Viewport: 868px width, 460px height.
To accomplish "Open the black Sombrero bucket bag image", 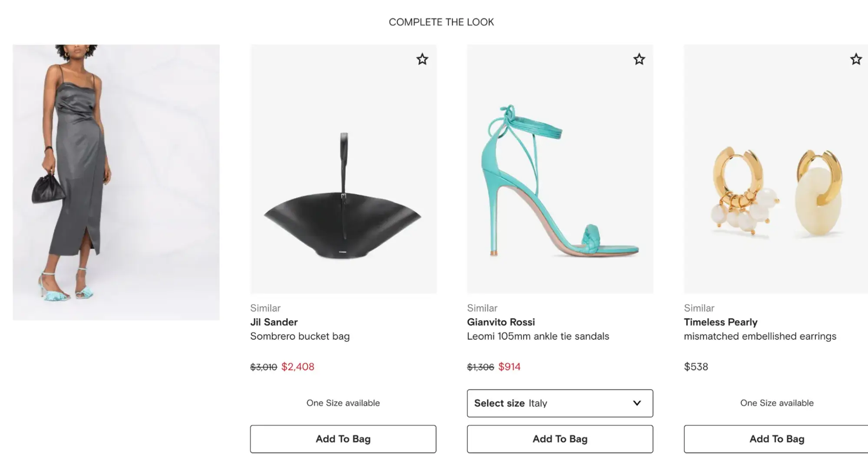I will coord(343,195).
